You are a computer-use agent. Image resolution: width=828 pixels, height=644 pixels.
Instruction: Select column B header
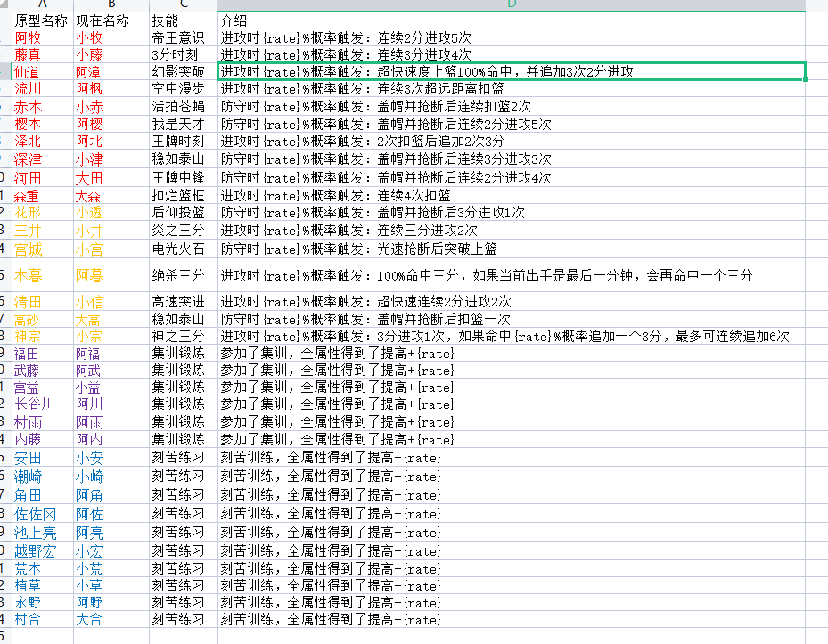click(x=111, y=4)
